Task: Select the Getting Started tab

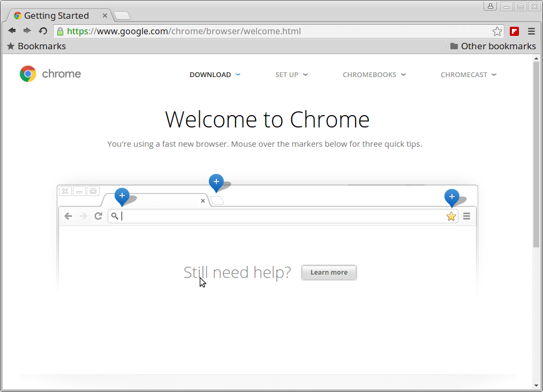Action: pyautogui.click(x=56, y=16)
